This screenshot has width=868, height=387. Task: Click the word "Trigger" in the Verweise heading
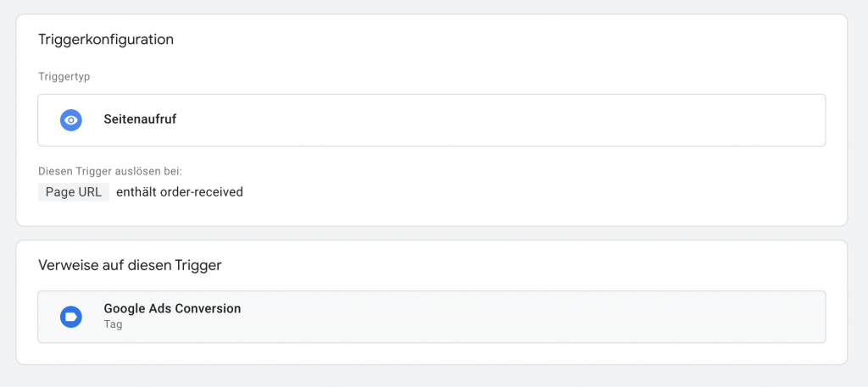[x=200, y=265]
